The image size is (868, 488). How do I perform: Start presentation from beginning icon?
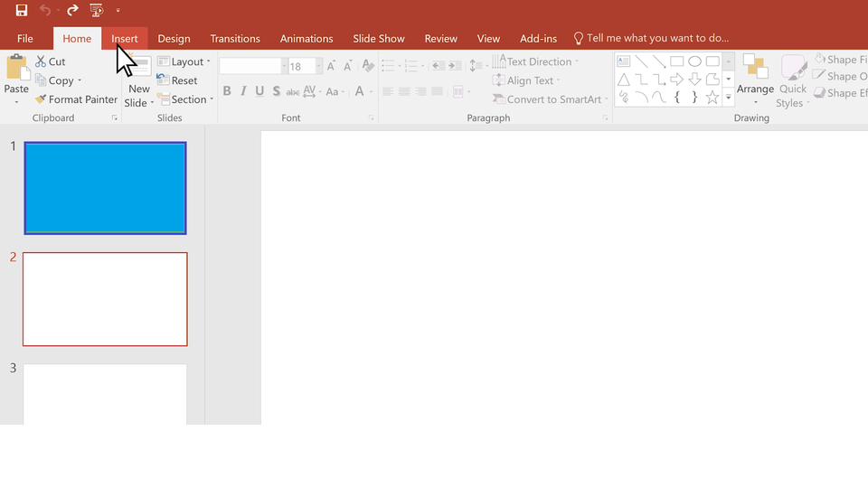[x=97, y=10]
